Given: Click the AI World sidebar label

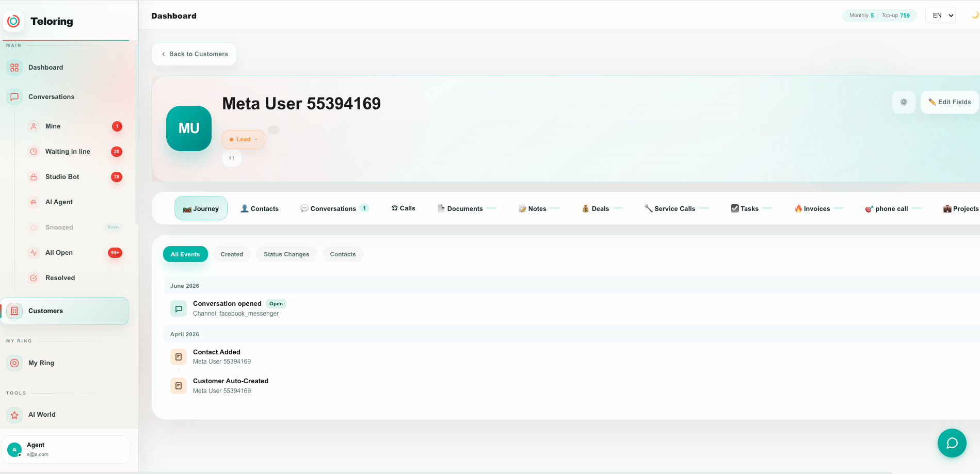Looking at the screenshot, I should coord(42,415).
